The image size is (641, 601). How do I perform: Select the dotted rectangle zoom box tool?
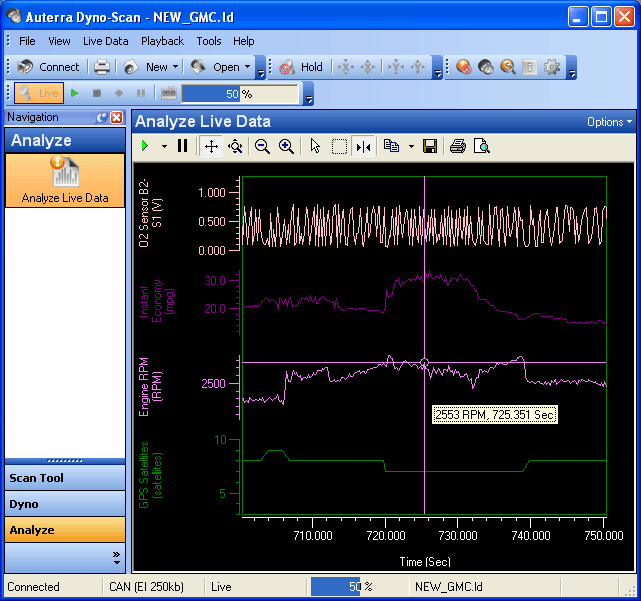click(339, 146)
